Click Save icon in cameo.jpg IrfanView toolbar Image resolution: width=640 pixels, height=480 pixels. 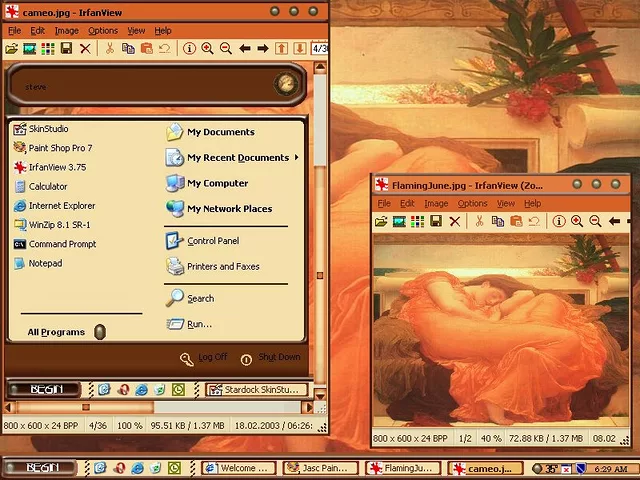coord(65,48)
